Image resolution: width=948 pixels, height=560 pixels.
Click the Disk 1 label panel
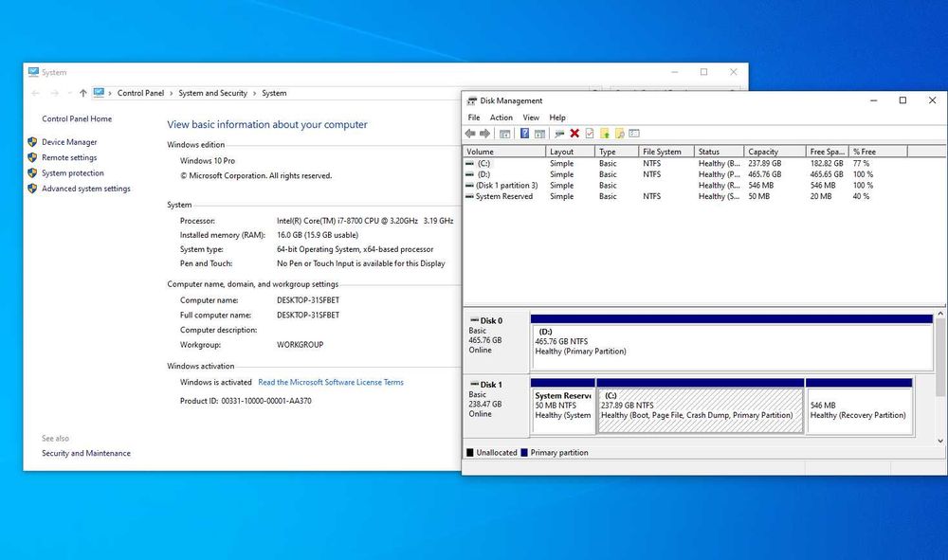click(x=496, y=406)
